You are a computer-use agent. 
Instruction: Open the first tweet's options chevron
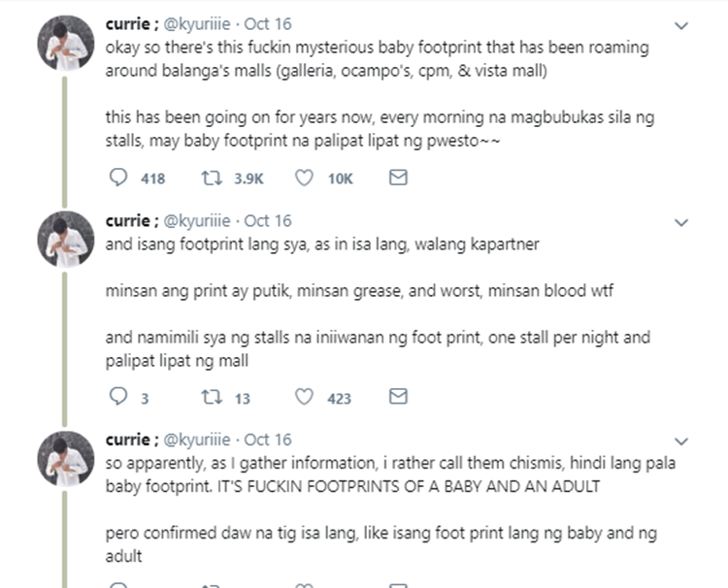[x=681, y=25]
